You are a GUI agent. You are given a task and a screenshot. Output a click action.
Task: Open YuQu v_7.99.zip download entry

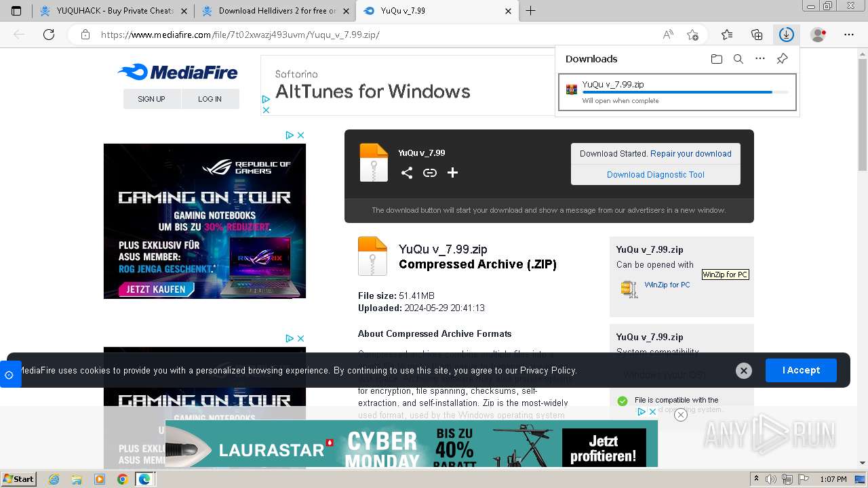click(677, 92)
